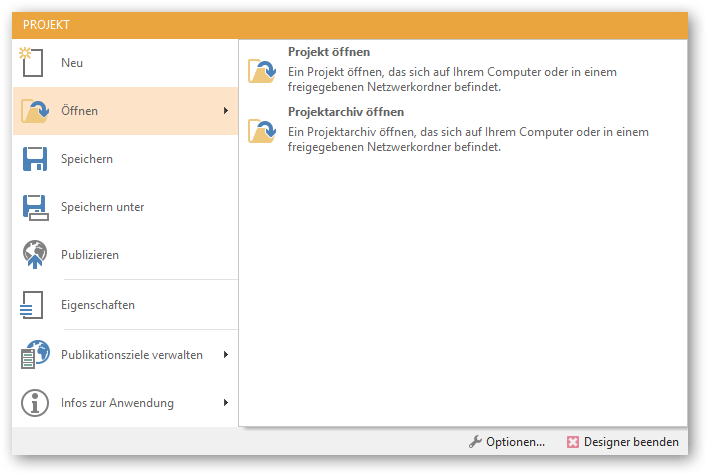Click the Projekt öffnen folder icon
This screenshot has height=475, width=708.
pyautogui.click(x=263, y=70)
